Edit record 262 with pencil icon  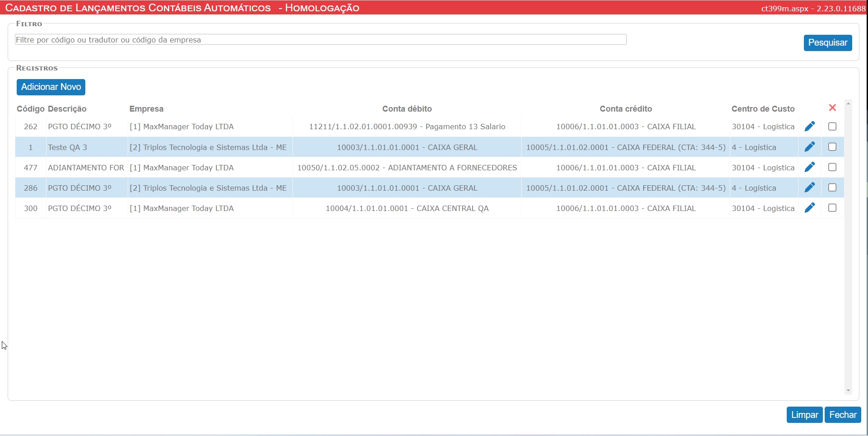point(810,127)
